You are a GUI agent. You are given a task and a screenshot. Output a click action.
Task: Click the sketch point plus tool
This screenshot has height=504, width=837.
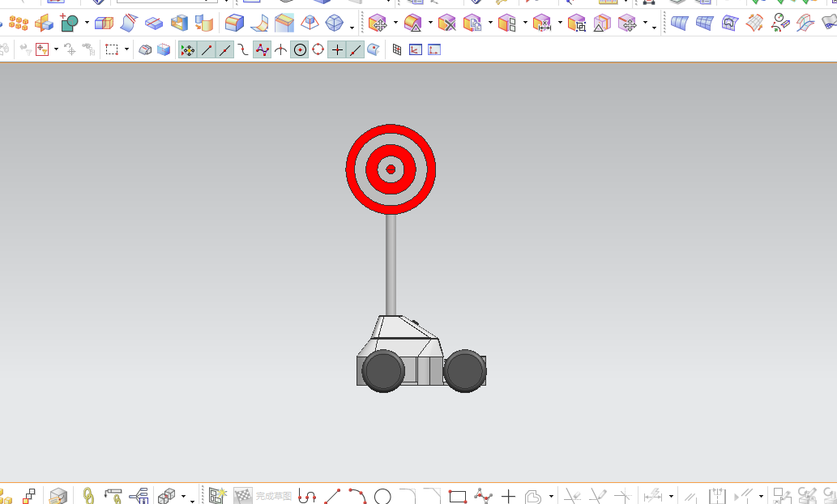508,497
